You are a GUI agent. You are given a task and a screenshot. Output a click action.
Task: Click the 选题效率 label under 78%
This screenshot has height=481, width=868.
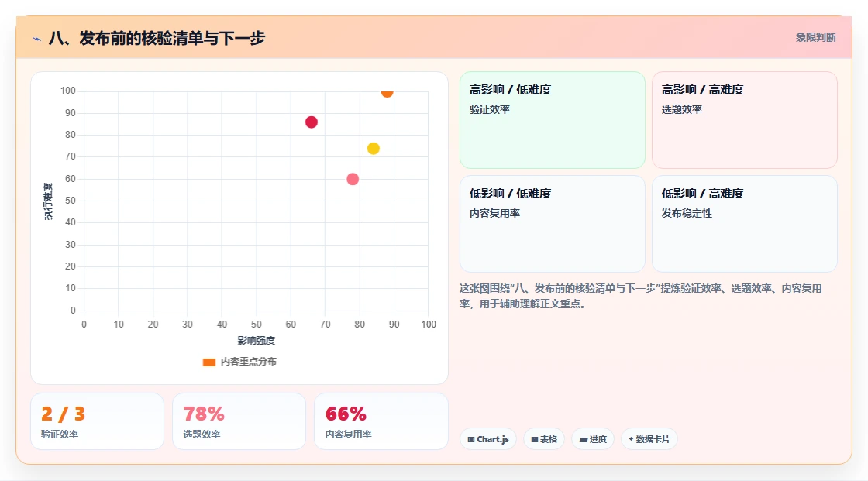click(x=202, y=434)
